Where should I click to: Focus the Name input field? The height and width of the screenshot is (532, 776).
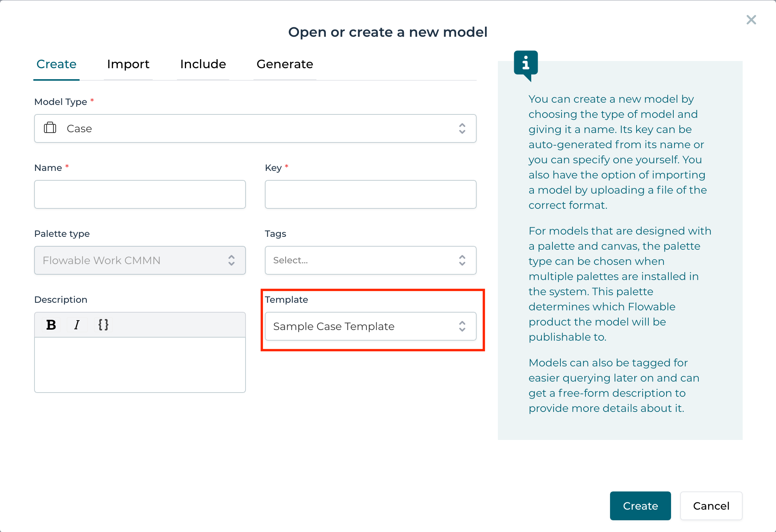[x=139, y=194]
